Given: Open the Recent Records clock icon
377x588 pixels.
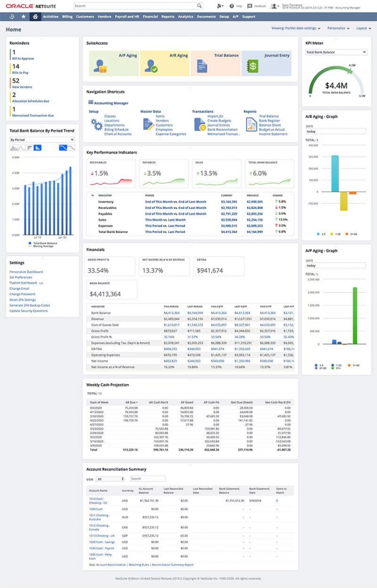Looking at the screenshot, I should click(11, 17).
